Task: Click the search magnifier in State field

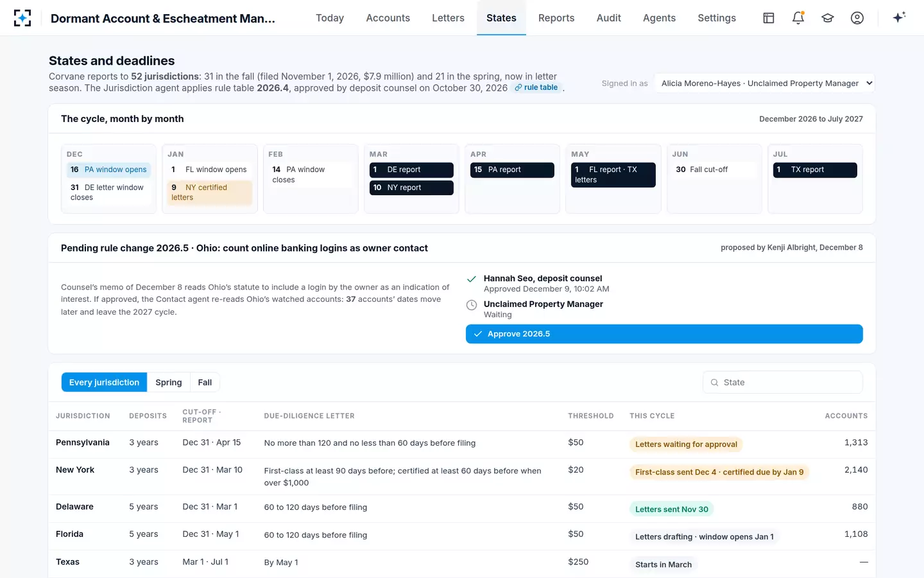Action: pos(714,383)
